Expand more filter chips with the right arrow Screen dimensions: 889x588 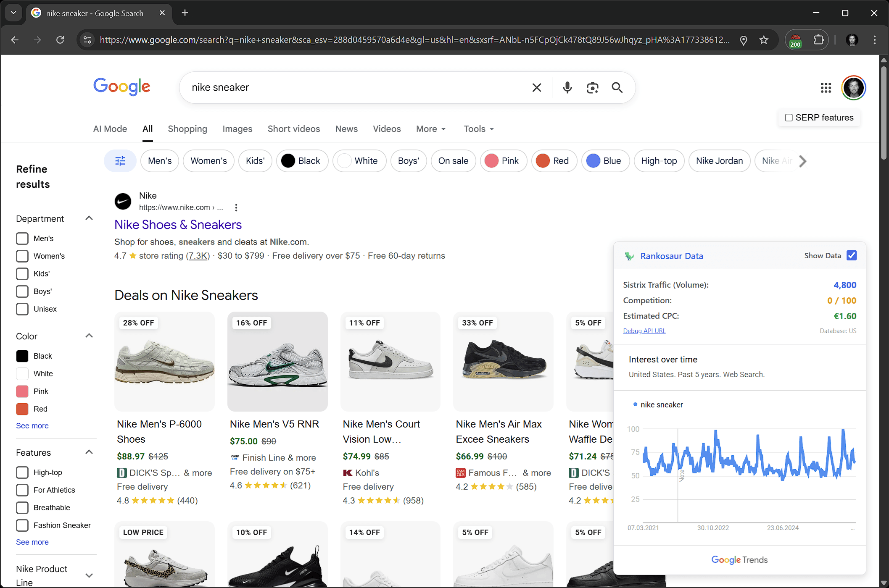803,161
